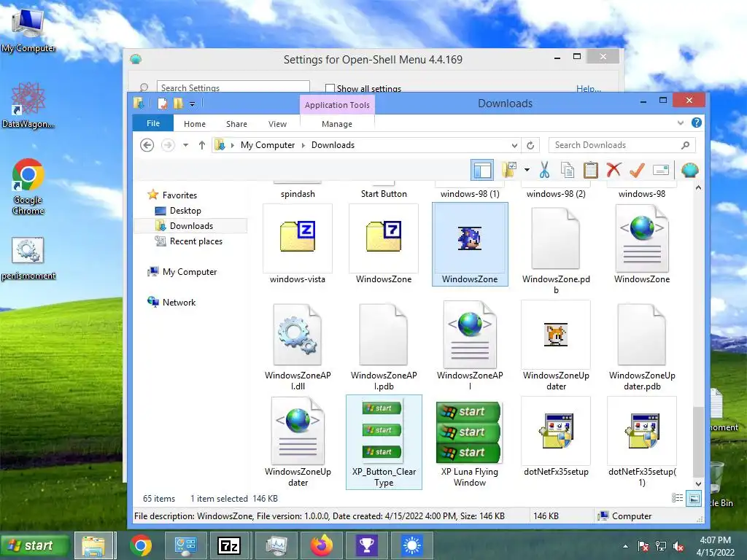Click the Paste clipboard toolbar icon
The image size is (747, 560).
[x=590, y=170]
